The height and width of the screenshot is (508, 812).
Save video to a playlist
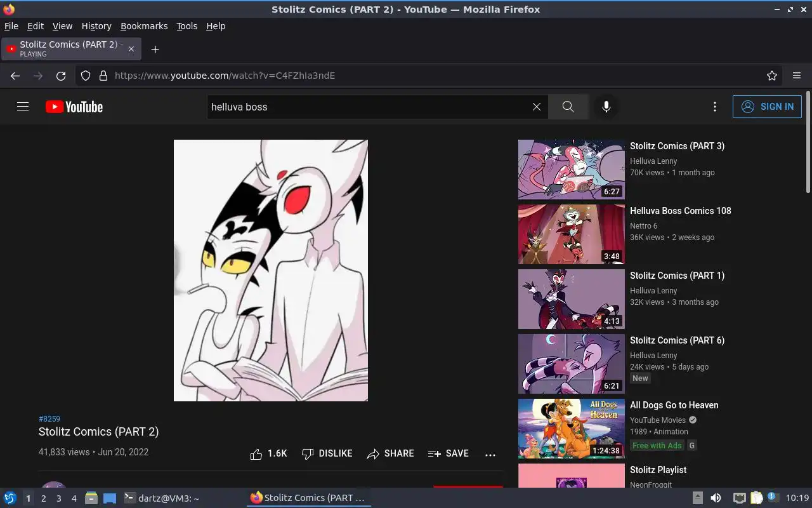(x=449, y=453)
